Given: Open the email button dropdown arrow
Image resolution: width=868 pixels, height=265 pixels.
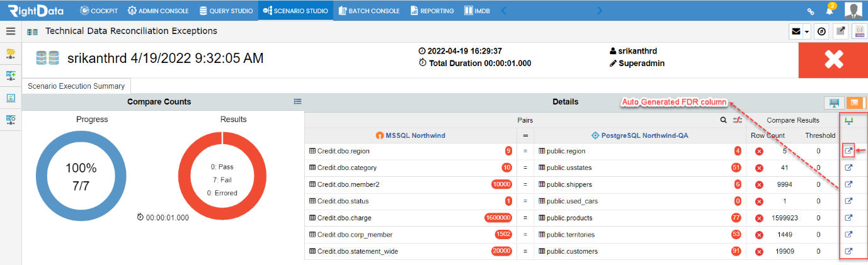Looking at the screenshot, I should pyautogui.click(x=808, y=31).
